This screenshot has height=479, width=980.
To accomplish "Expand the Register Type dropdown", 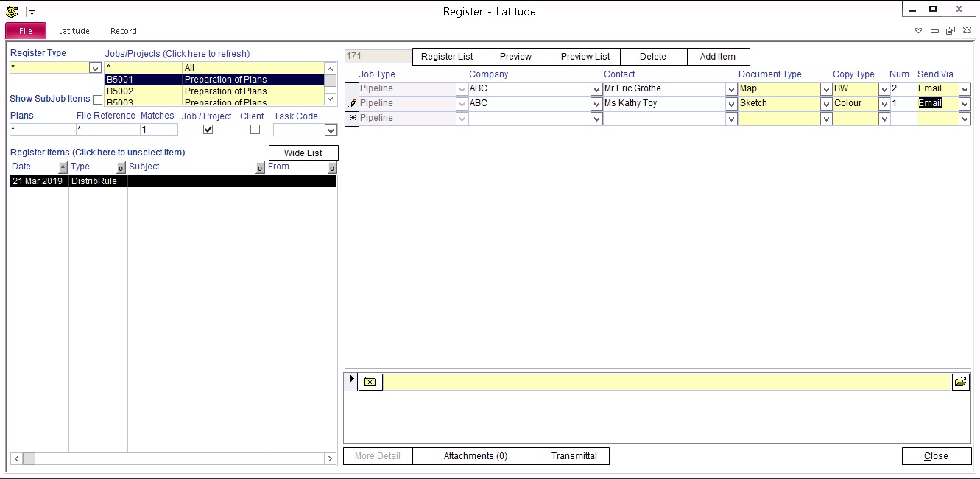I will (94, 68).
